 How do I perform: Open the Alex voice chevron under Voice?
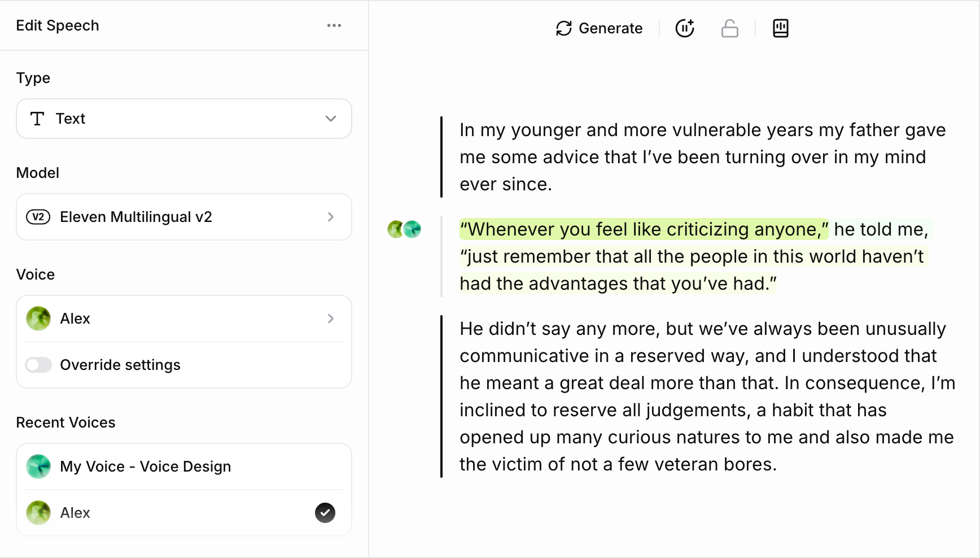click(x=330, y=318)
